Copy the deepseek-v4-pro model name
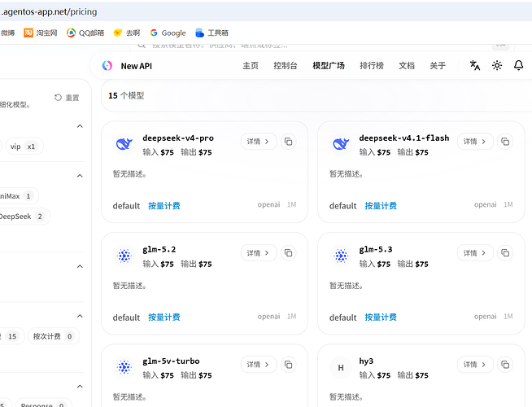 [x=289, y=142]
